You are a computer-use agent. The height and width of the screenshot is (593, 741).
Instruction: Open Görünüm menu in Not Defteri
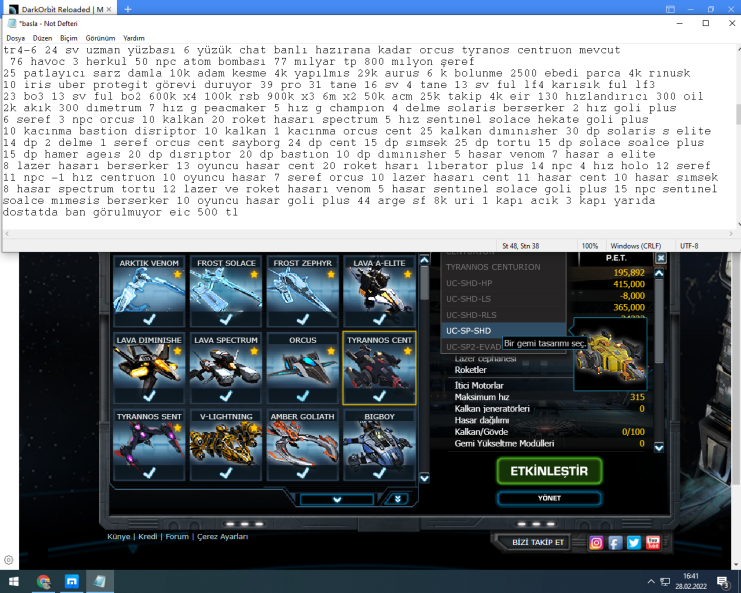pyautogui.click(x=100, y=38)
